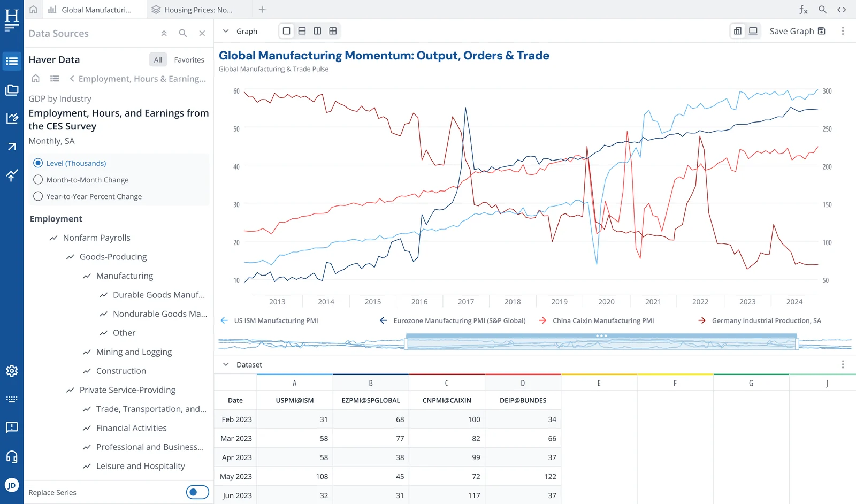Open the keyboard shortcuts icon
Image resolution: width=856 pixels, height=504 pixels.
12,399
